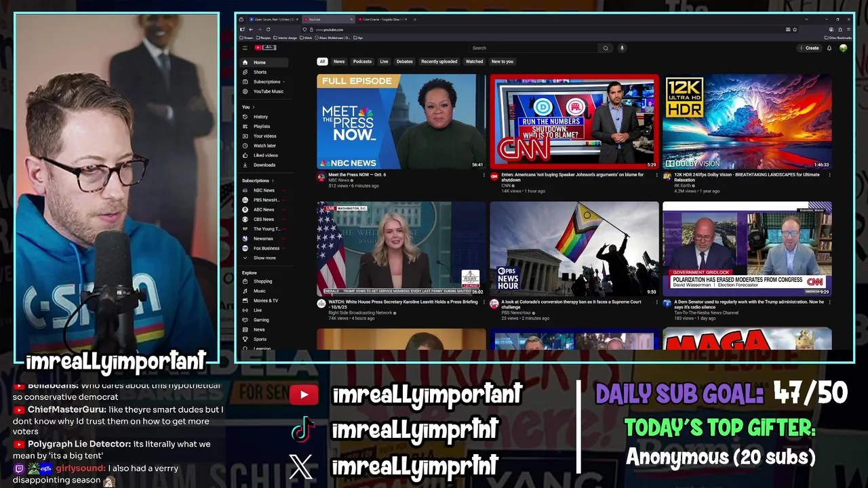Open Other Bookmarks folder
The image size is (868, 488).
[838, 37]
